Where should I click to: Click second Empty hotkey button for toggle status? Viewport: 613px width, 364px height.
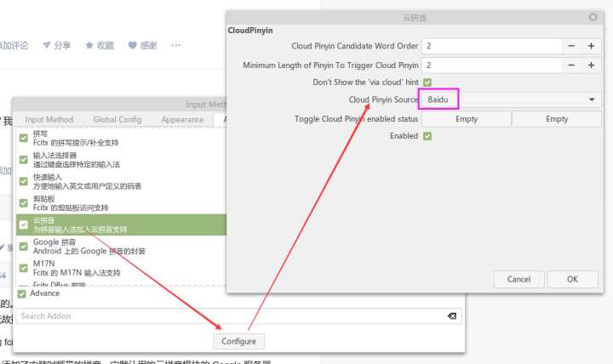[x=557, y=119]
